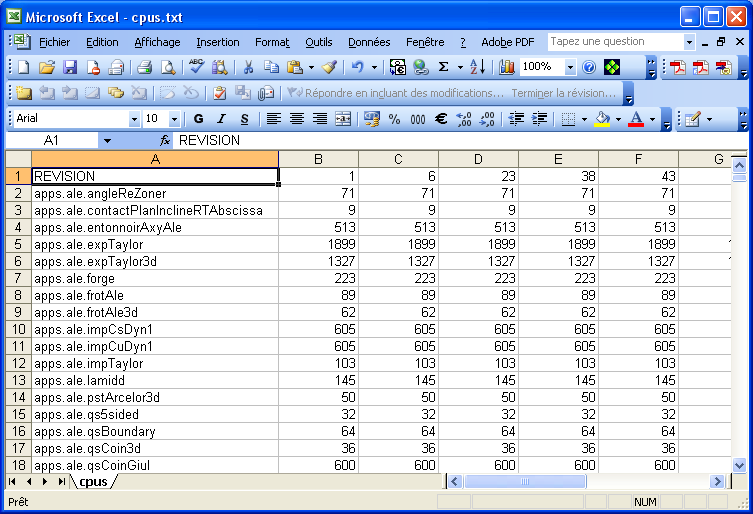
Task: Click the insert function fx button
Action: point(165,140)
